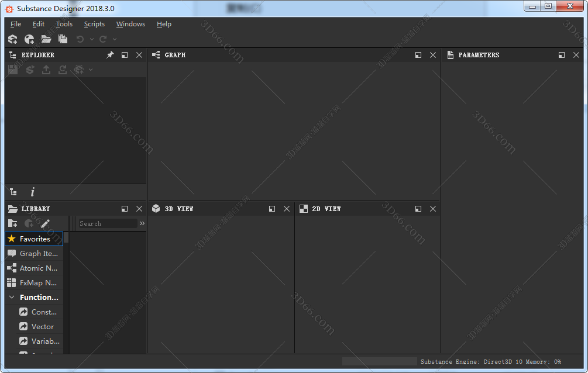Click the status bar progress bar
The width and height of the screenshot is (588, 373).
(380, 361)
